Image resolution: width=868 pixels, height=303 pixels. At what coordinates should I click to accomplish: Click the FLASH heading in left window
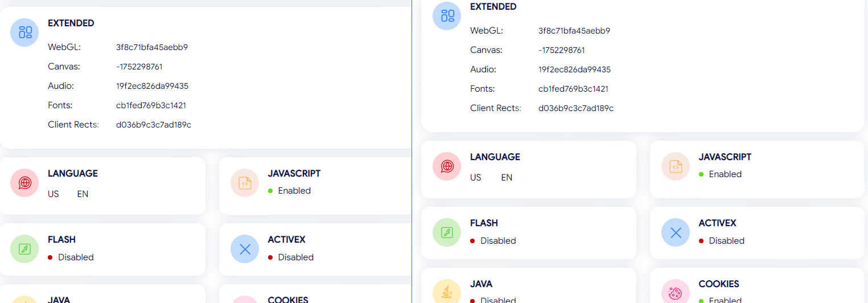pyautogui.click(x=61, y=240)
